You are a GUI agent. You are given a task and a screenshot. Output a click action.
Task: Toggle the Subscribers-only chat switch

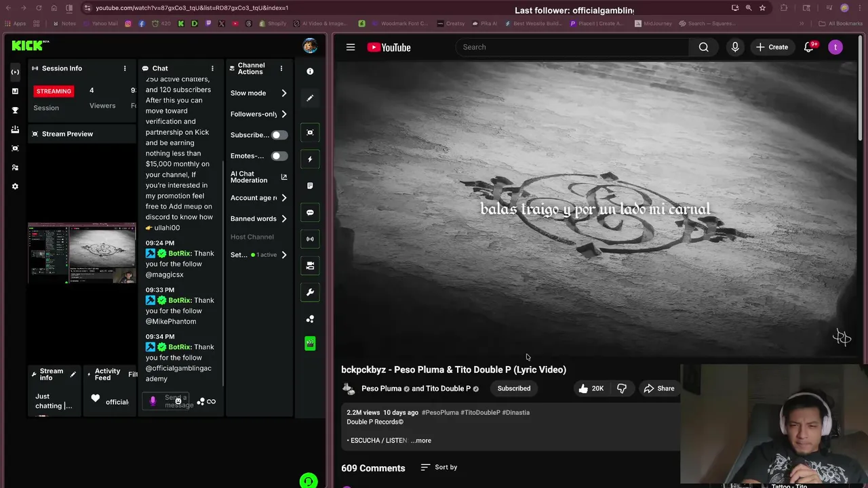coord(279,135)
